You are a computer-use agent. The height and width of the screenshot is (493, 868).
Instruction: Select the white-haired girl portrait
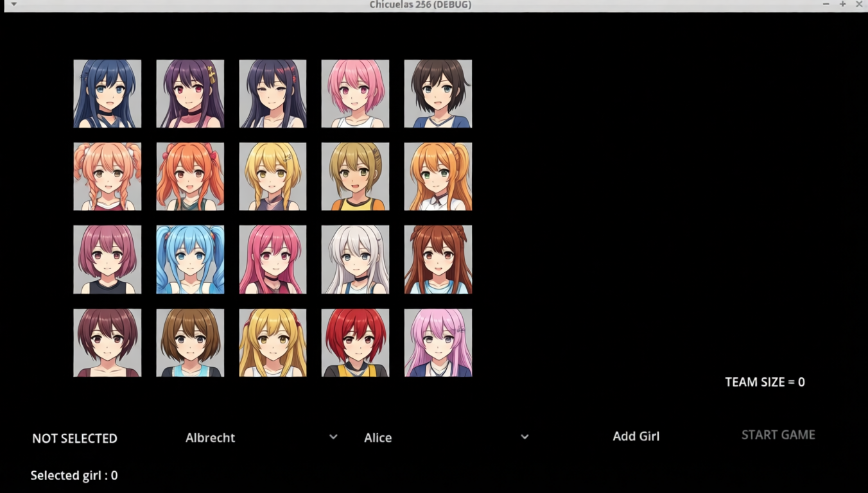click(x=355, y=259)
